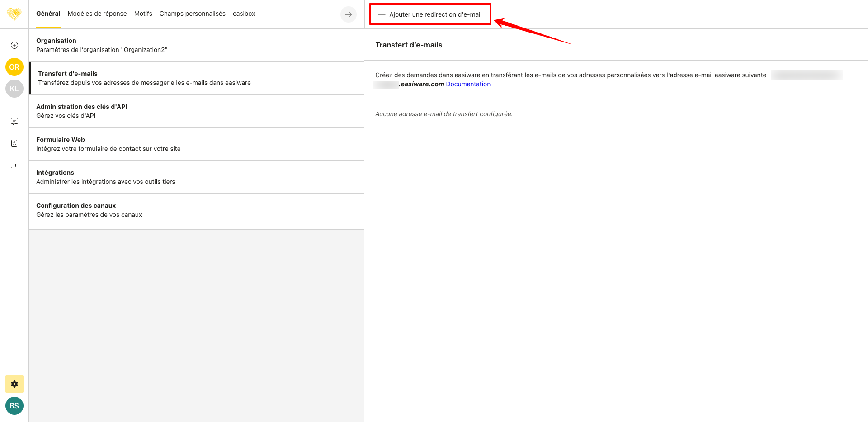868x422 pixels.
Task: Select Organisation settings entry
Action: 196,45
